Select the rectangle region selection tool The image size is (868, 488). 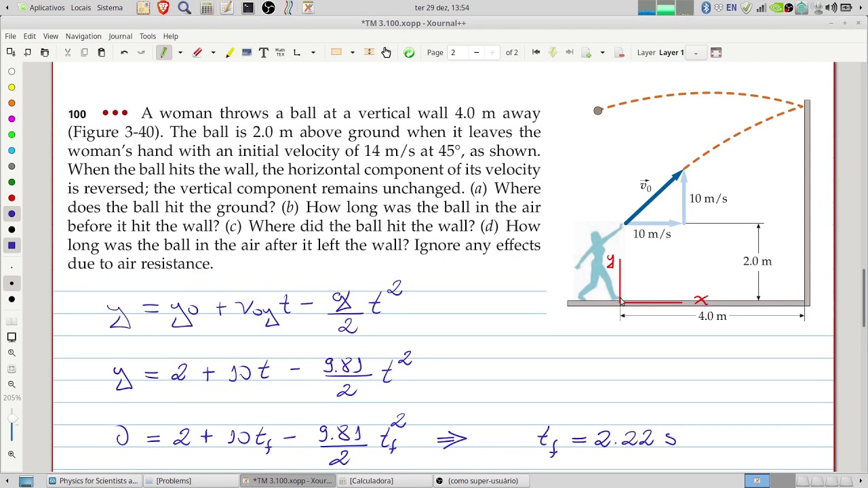tap(336, 52)
